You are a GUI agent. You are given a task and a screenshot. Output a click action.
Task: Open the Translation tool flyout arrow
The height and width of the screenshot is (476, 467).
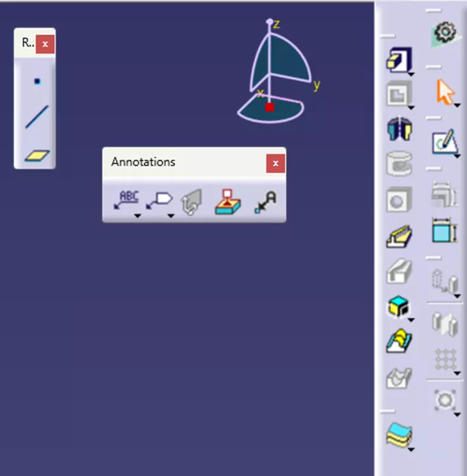click(x=457, y=296)
